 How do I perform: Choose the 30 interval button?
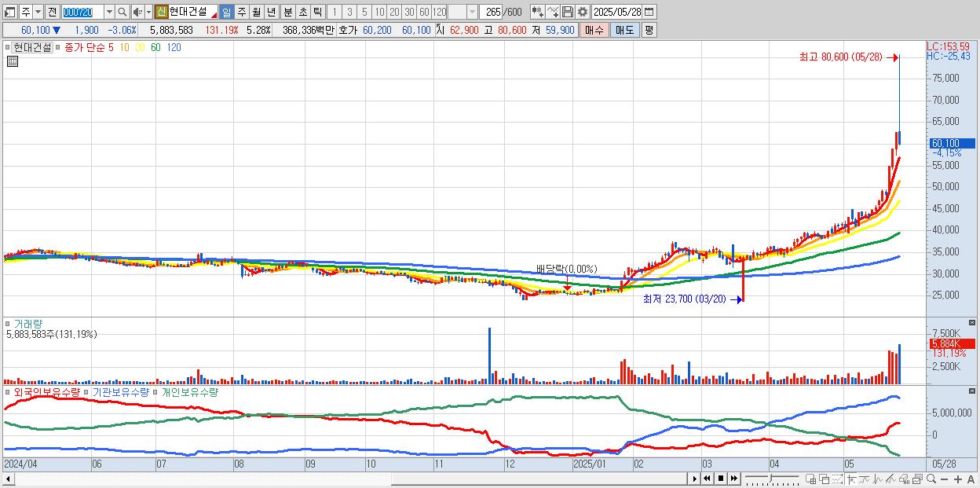409,12
